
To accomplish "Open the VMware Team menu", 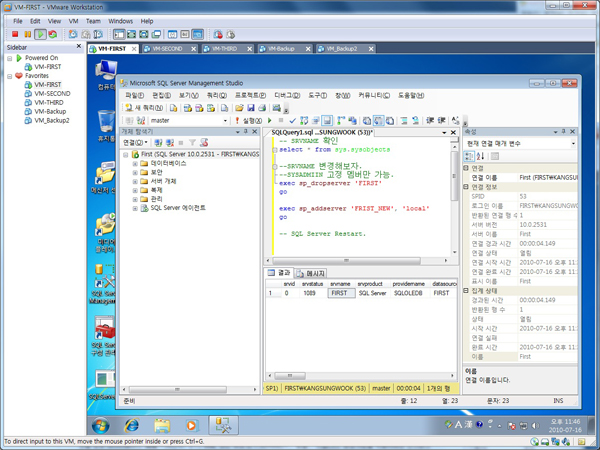I will click(93, 21).
